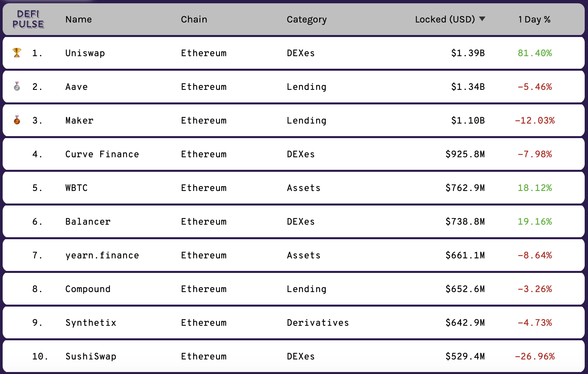The width and height of the screenshot is (588, 374).
Task: Sort by the 1 Day % column
Action: (x=534, y=19)
